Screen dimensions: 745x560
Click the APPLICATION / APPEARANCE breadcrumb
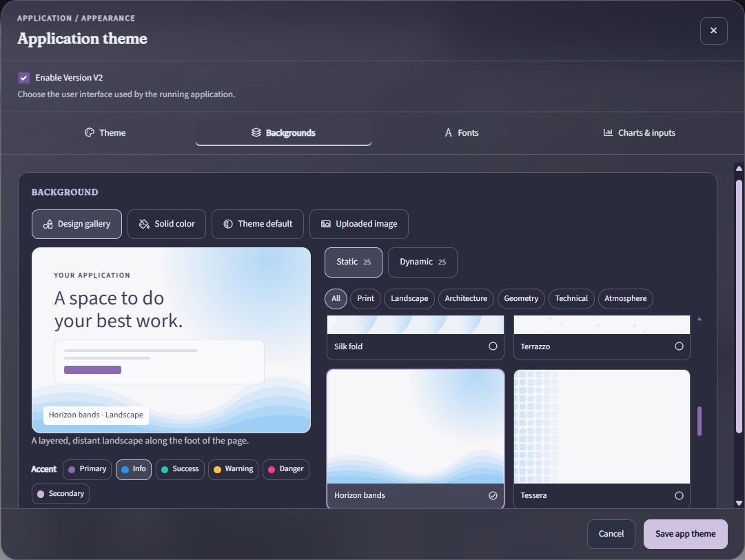(x=76, y=18)
